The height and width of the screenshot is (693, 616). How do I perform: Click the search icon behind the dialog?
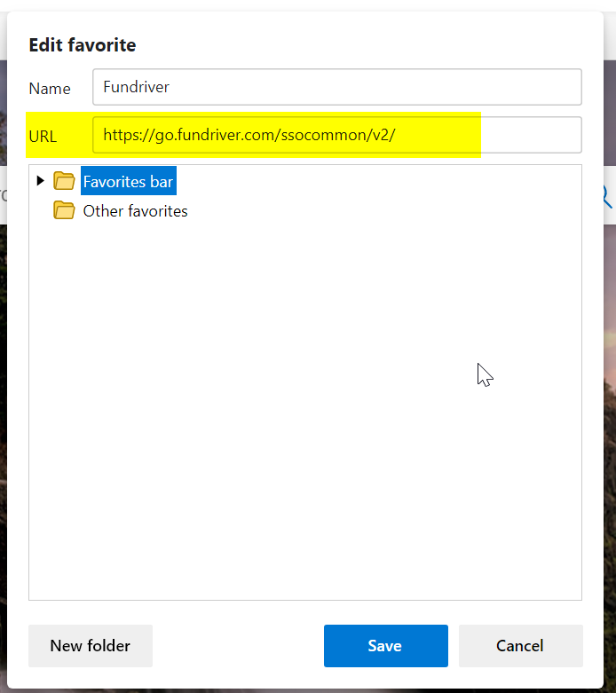[610, 197]
